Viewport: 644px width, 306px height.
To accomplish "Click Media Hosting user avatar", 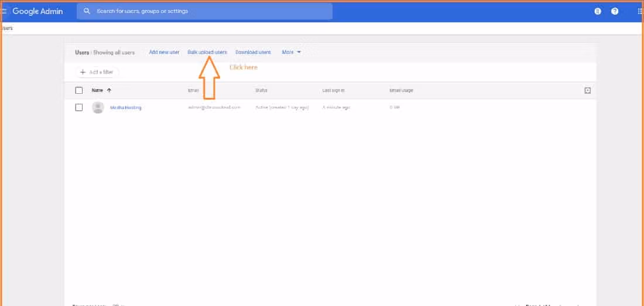I will pyautogui.click(x=98, y=107).
